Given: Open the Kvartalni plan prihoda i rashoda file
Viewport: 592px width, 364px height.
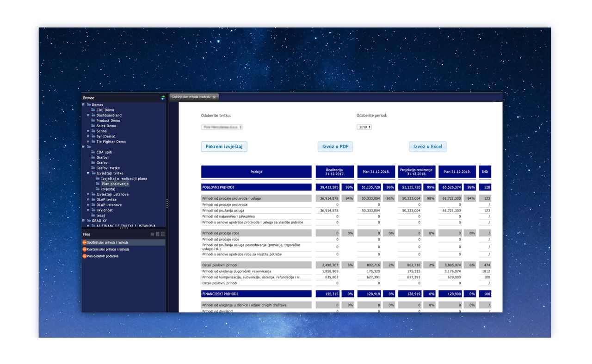Looking at the screenshot, I should pos(108,249).
